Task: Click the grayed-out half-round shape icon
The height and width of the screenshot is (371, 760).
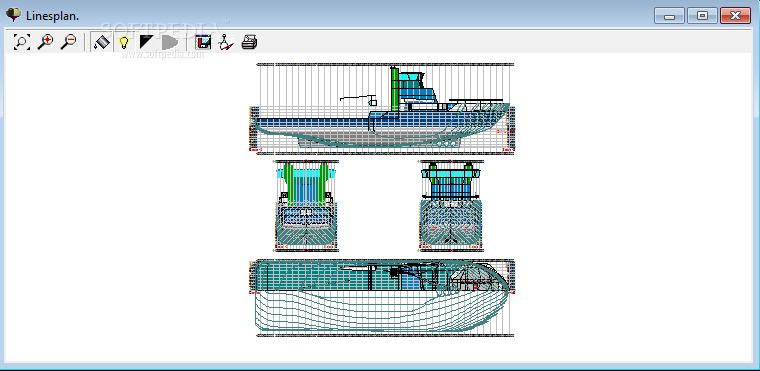Action: pyautogui.click(x=170, y=42)
